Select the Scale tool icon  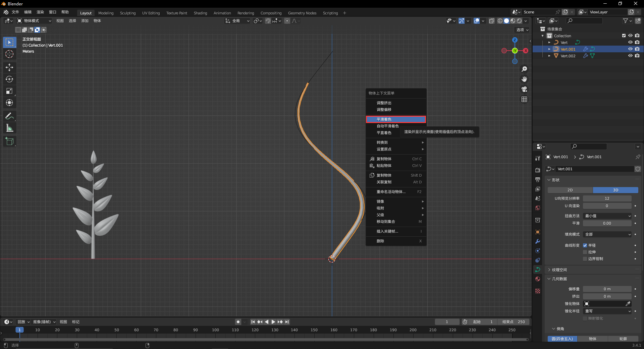coord(9,91)
